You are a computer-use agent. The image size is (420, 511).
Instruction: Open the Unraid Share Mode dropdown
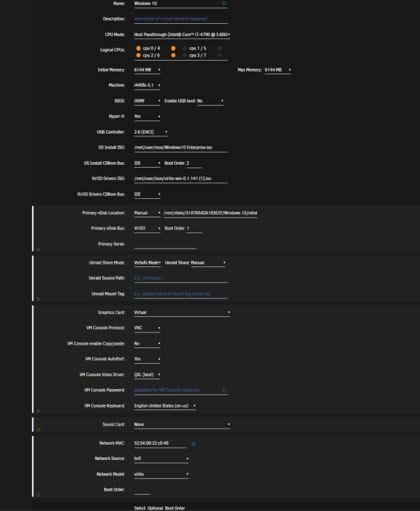148,263
